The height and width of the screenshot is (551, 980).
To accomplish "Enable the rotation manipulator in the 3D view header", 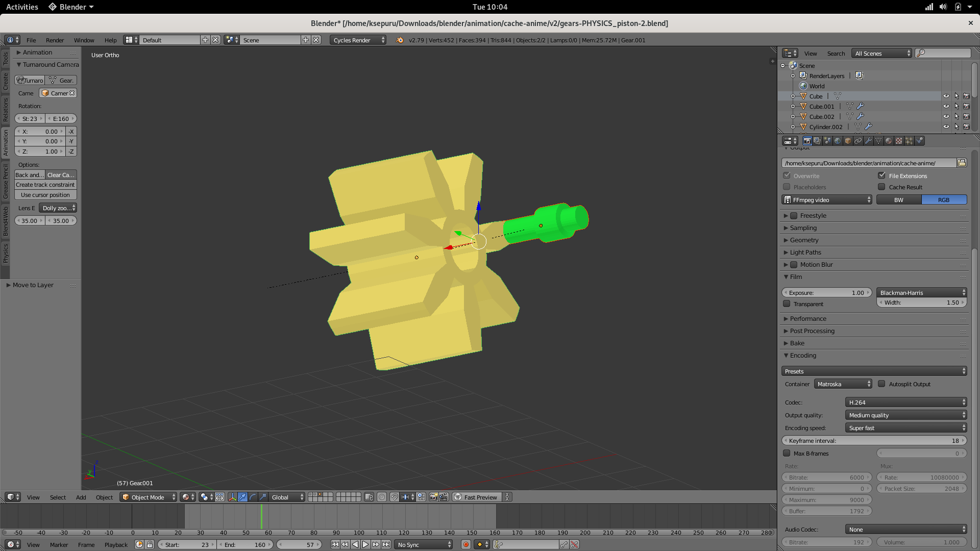I will point(253,497).
